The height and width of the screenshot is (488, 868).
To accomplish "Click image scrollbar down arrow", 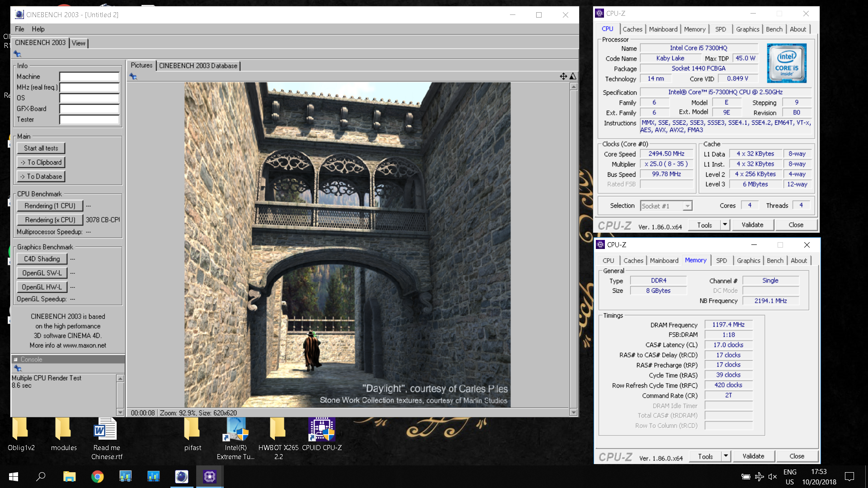I will (573, 412).
